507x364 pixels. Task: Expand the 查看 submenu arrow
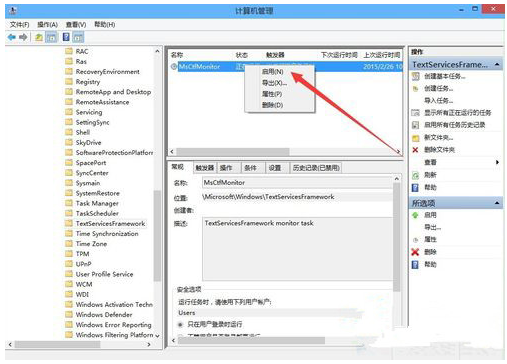coord(497,162)
